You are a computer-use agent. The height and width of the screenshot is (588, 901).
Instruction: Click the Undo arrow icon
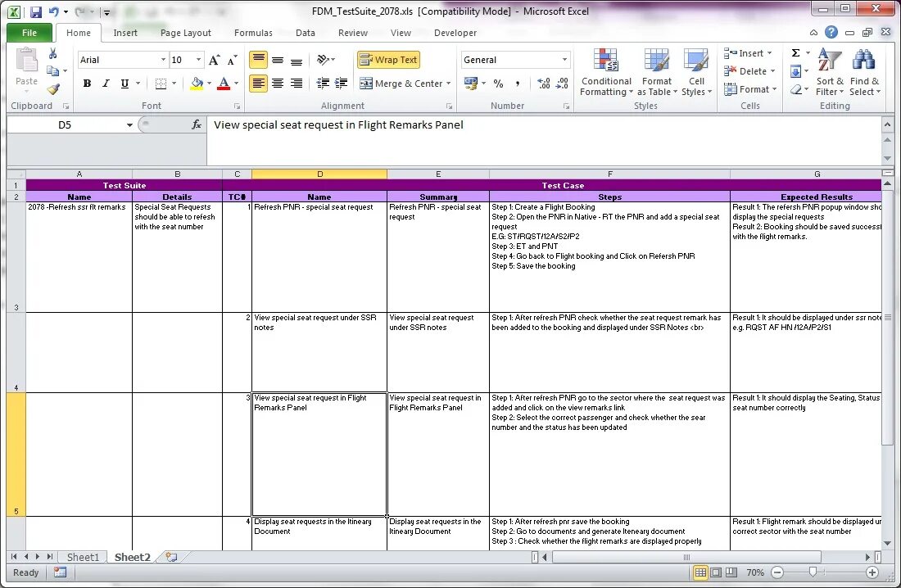coord(53,11)
